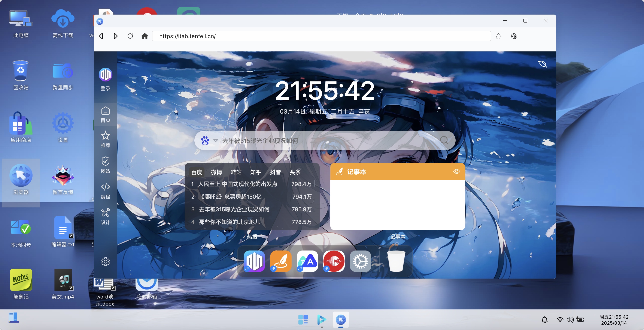Screen dimensions: 644x330
Task: Open 随身记 notes desktop icon
Action: coord(21,284)
